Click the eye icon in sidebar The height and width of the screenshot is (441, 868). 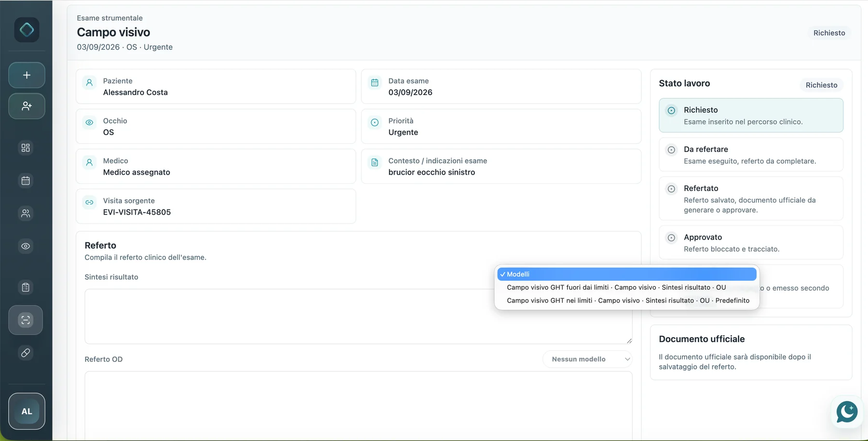[26, 246]
